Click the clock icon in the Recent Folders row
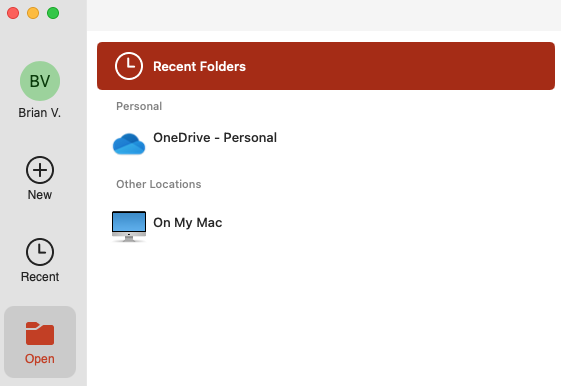This screenshot has width=561, height=386. coord(129,66)
